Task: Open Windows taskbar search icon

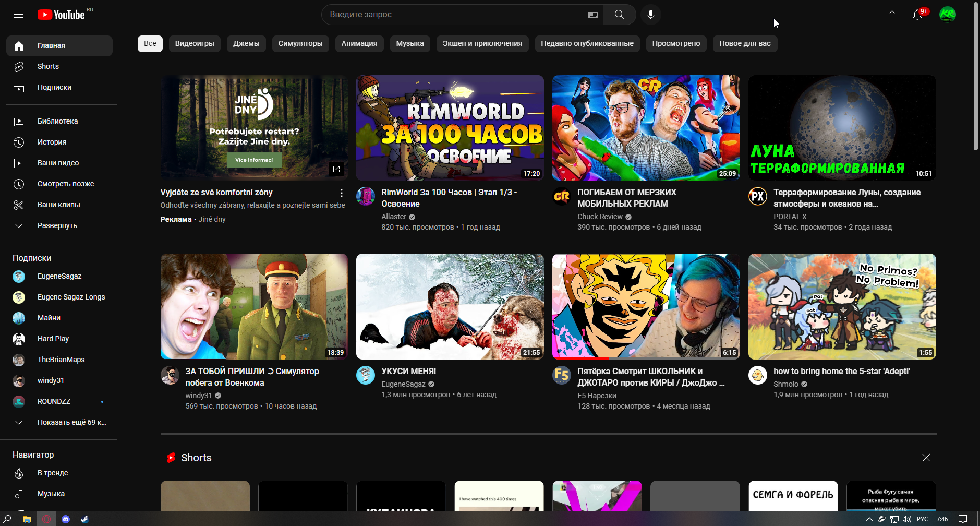Action: coord(7,519)
